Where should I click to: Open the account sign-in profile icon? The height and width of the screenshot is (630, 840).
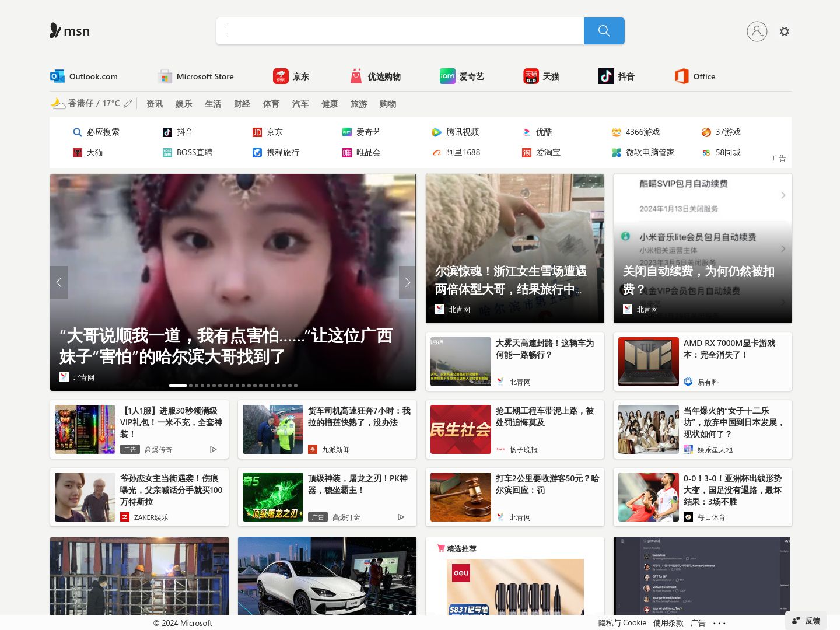point(757,32)
